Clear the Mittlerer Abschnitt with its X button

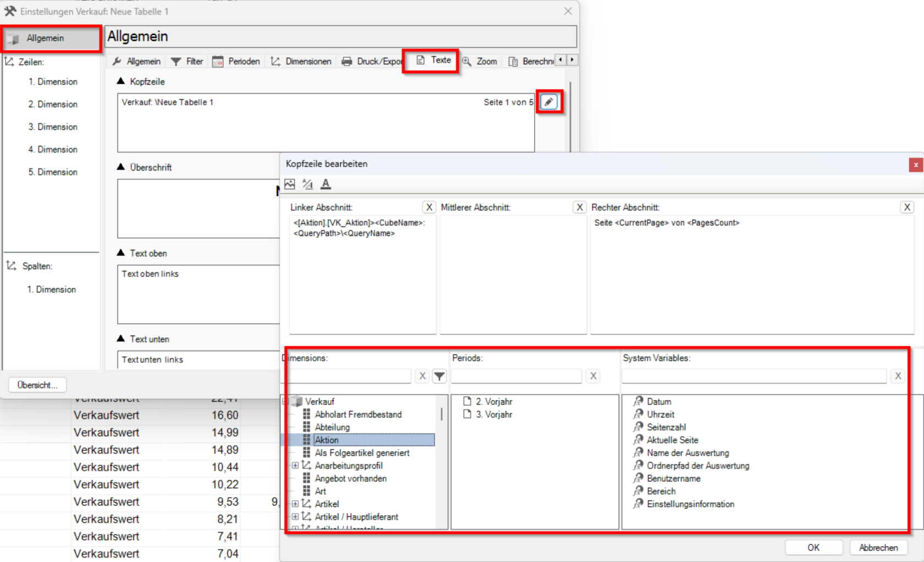point(580,207)
